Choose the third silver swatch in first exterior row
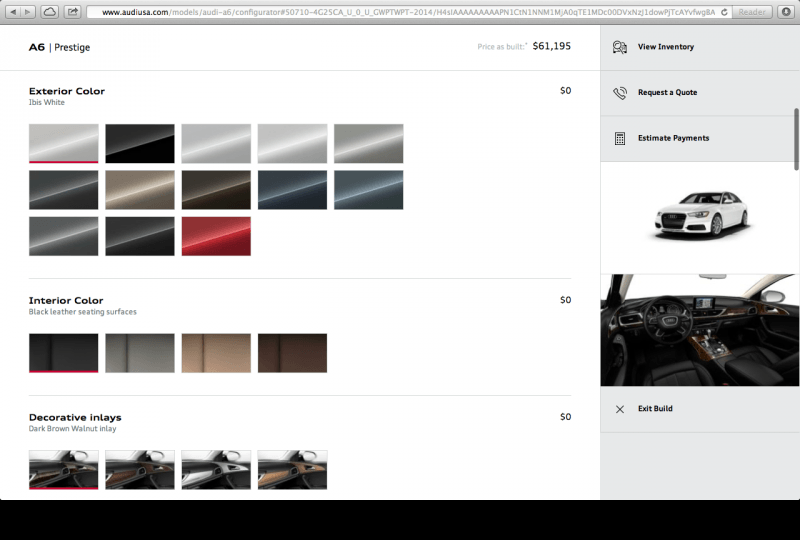Viewport: 800px width, 540px height. pyautogui.click(x=216, y=143)
